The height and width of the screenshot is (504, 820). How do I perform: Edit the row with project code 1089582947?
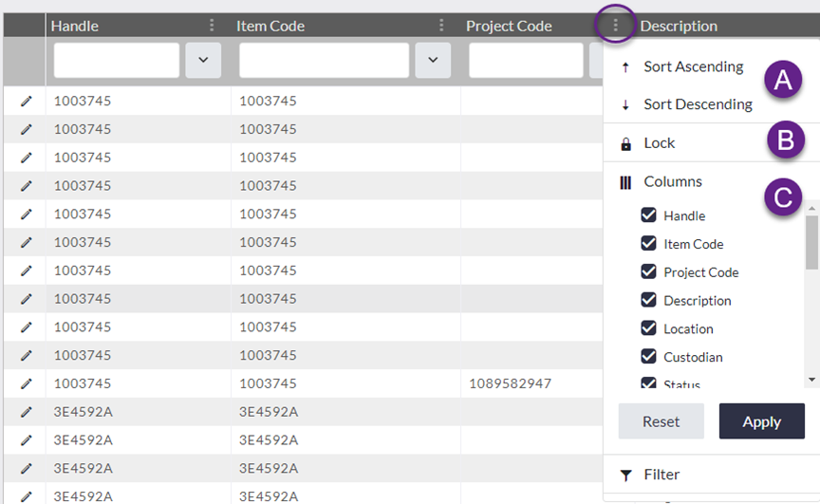coord(26,383)
